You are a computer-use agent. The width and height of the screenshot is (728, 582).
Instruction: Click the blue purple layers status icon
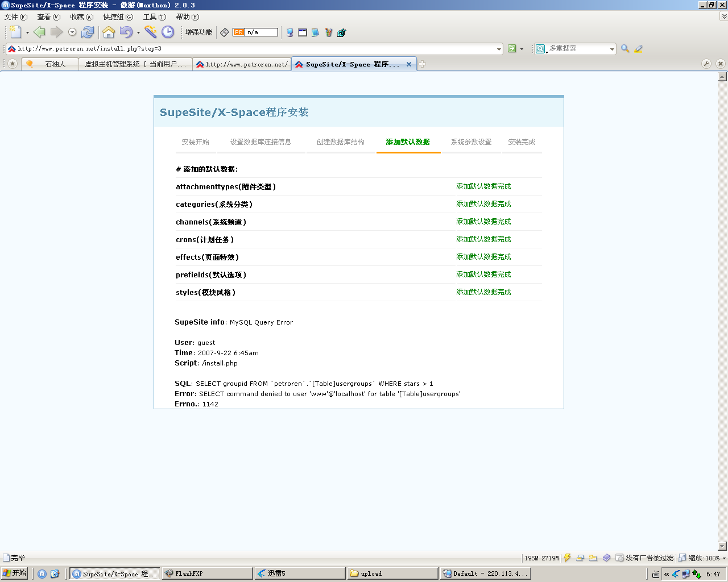[606, 558]
